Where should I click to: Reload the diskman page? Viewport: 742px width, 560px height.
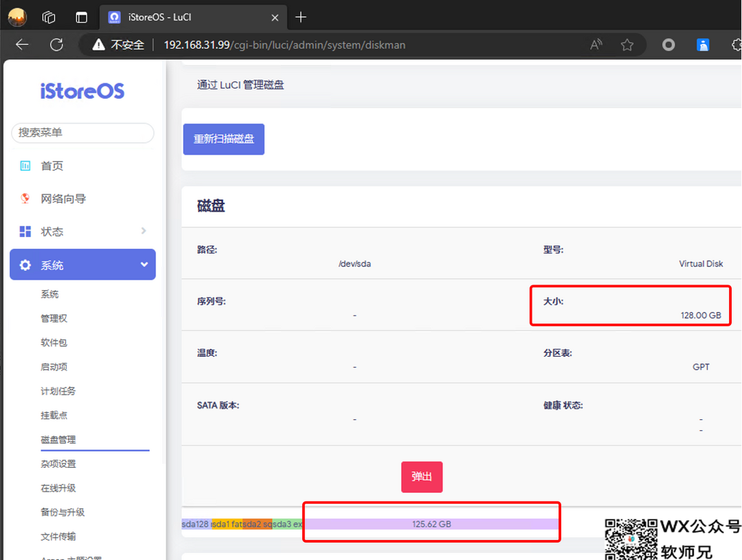click(x=56, y=45)
